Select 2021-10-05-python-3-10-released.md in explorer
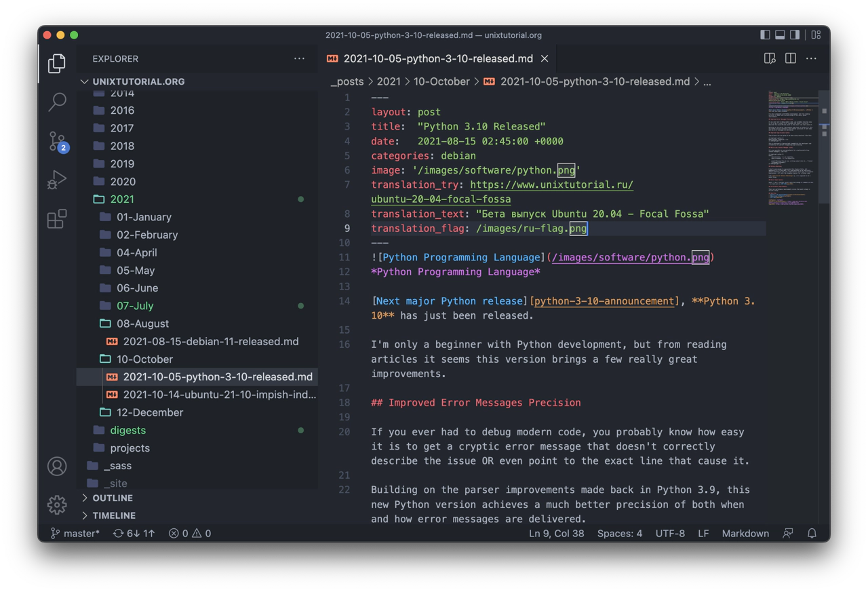Viewport: 868px width, 592px height. point(197,377)
